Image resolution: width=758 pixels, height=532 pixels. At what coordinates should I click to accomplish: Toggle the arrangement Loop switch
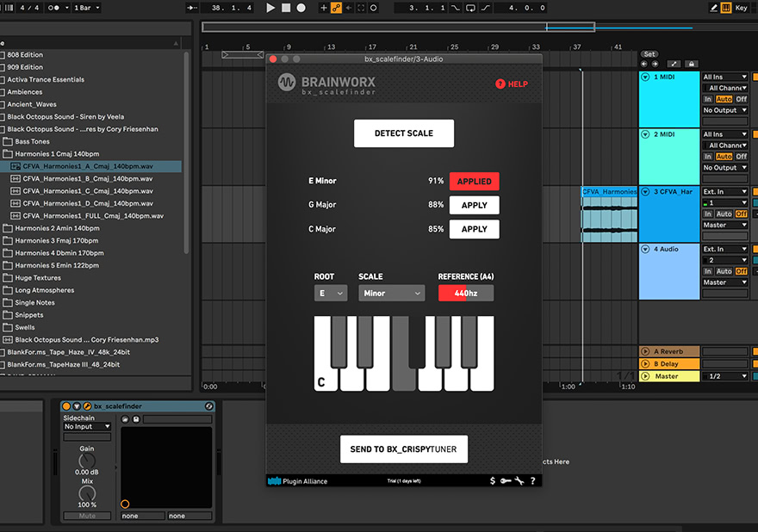[x=470, y=8]
